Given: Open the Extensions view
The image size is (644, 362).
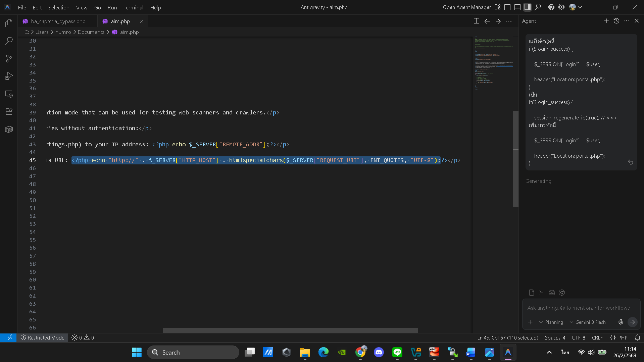Looking at the screenshot, I should coord(9,111).
